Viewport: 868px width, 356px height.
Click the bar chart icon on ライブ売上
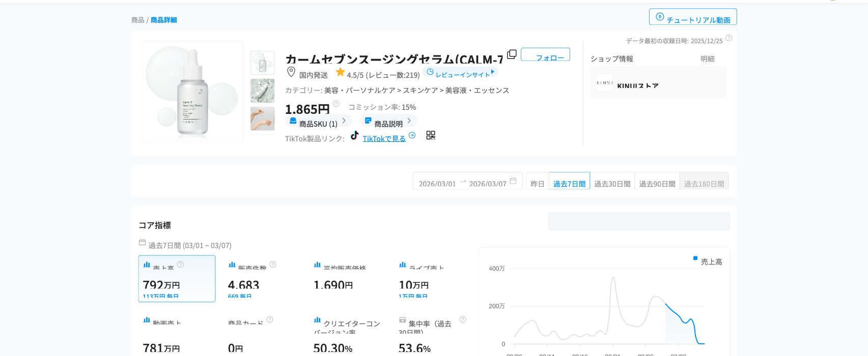tap(403, 265)
